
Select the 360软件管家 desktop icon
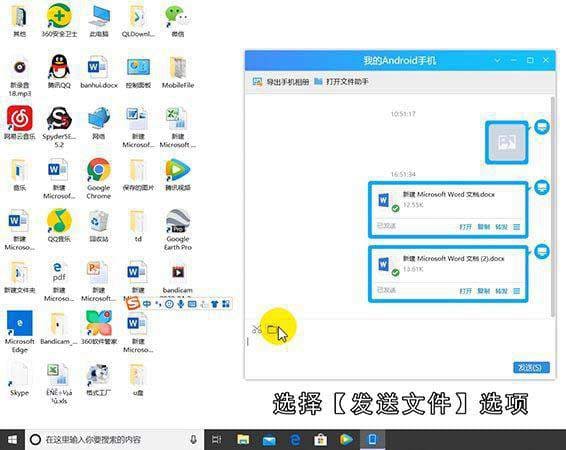[99, 328]
